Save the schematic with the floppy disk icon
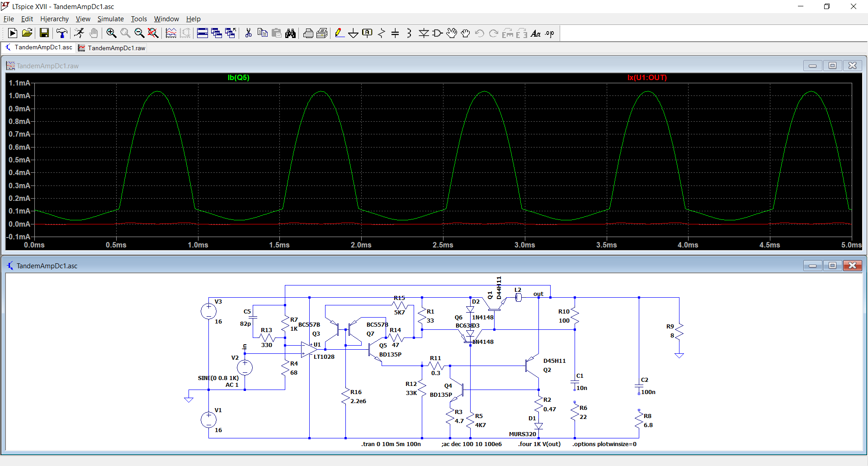This screenshot has height=466, width=868. point(44,33)
